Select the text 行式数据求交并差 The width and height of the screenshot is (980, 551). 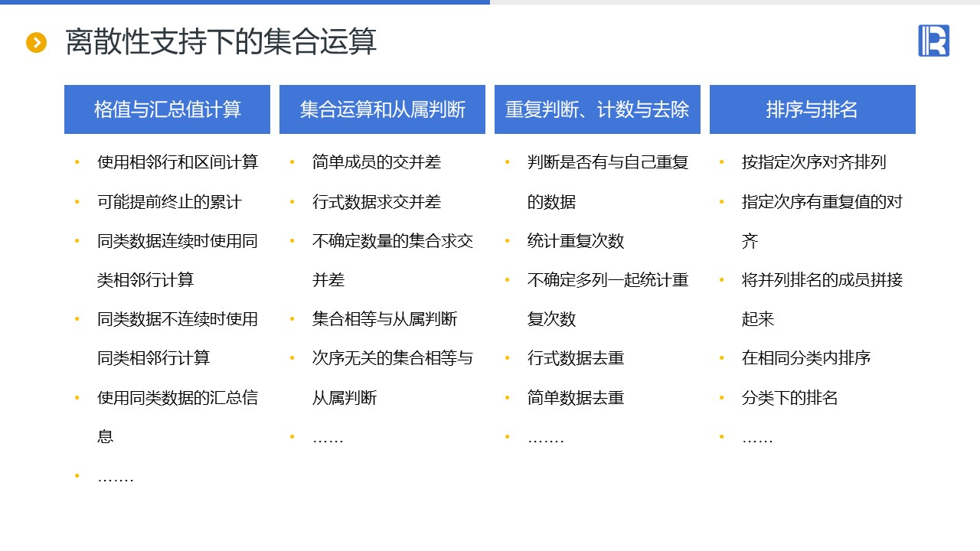pyautogui.click(x=377, y=202)
